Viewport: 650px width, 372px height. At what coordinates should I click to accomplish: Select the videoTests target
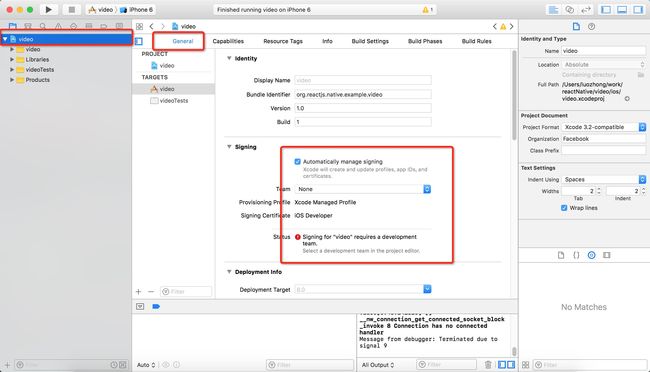click(173, 100)
